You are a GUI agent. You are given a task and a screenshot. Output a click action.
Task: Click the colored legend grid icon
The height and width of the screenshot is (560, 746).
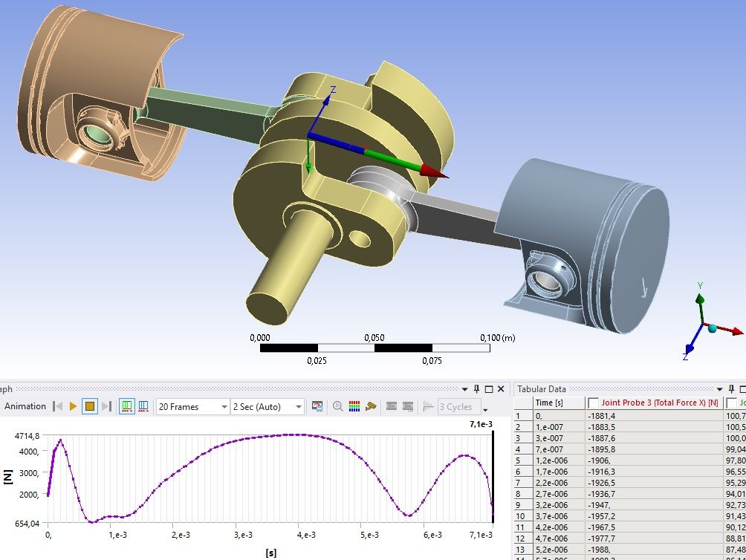(x=354, y=406)
